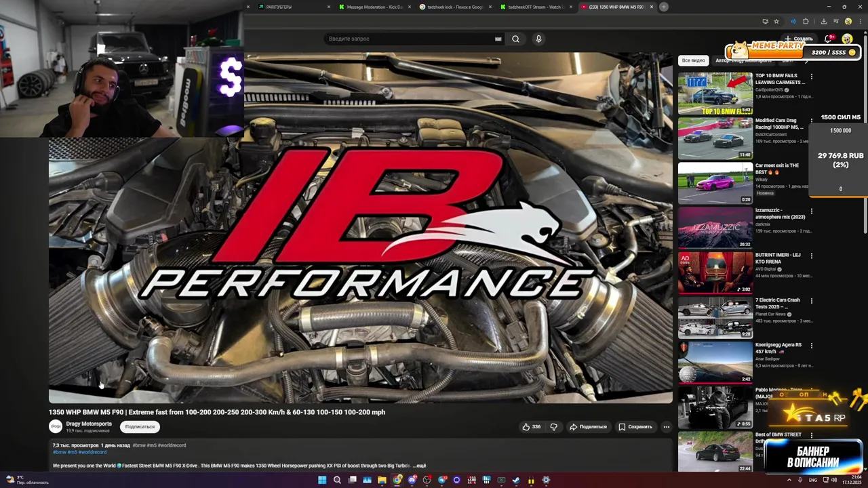Image resolution: width=868 pixels, height=488 pixels.
Task: Open Telegram from taskbar
Action: tap(441, 480)
